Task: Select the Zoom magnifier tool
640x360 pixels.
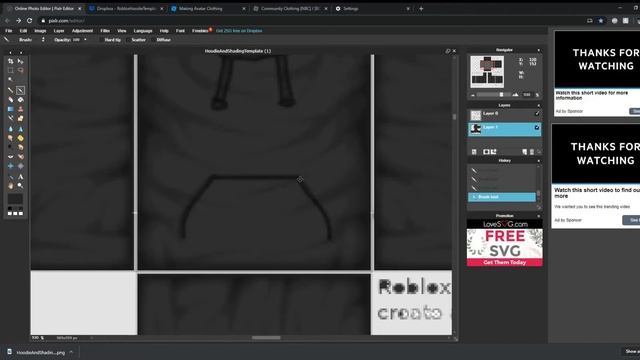Action: coord(20,186)
